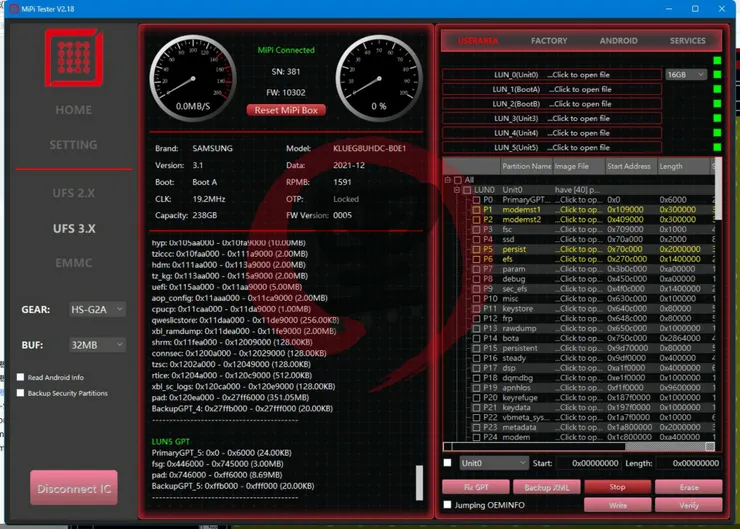The height and width of the screenshot is (529, 740).
Task: Click the log panel vertical scrollbar thumb
Action: click(419, 483)
